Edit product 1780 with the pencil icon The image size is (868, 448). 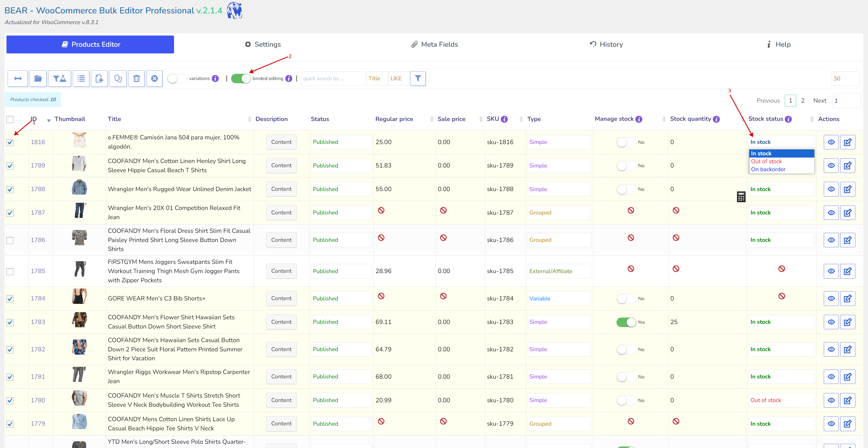[847, 400]
